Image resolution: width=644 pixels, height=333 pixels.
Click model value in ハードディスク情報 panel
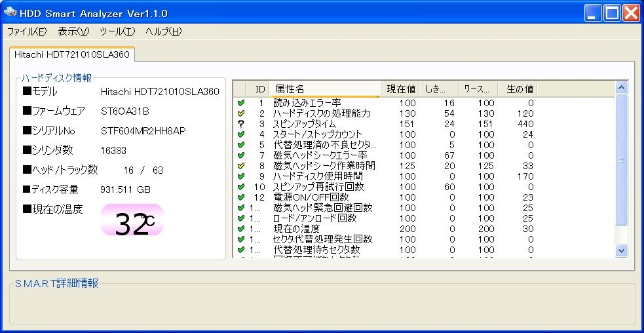(160, 92)
